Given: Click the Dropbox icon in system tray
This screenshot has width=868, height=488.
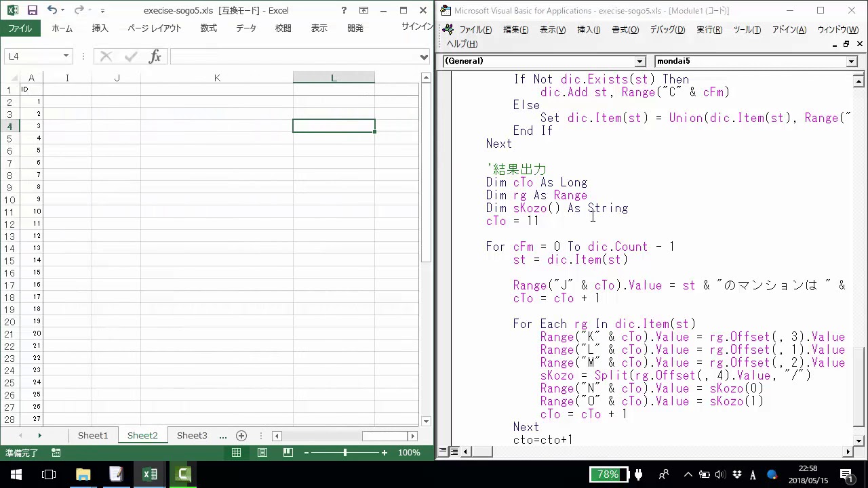Looking at the screenshot, I should pos(737,474).
